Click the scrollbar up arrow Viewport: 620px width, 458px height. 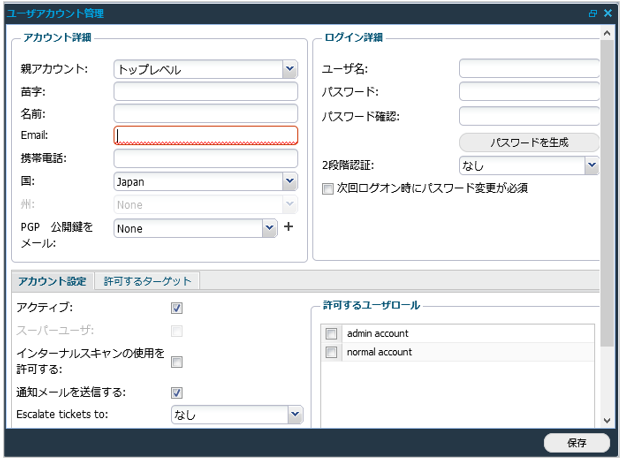(x=607, y=34)
